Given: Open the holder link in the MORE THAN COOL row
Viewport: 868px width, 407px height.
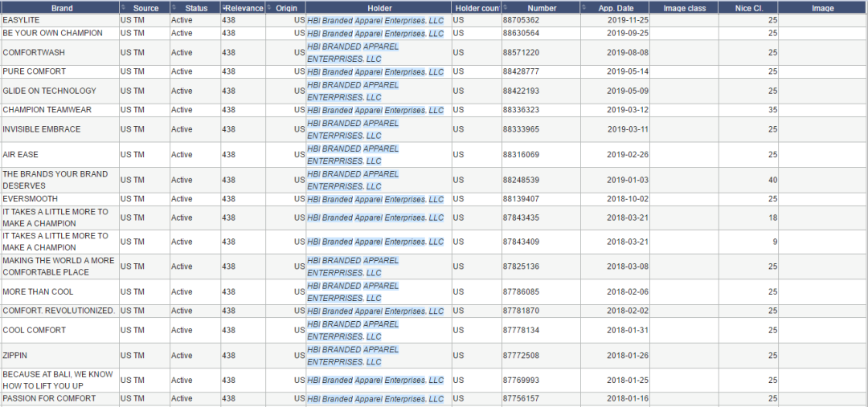Looking at the screenshot, I should pyautogui.click(x=353, y=292).
